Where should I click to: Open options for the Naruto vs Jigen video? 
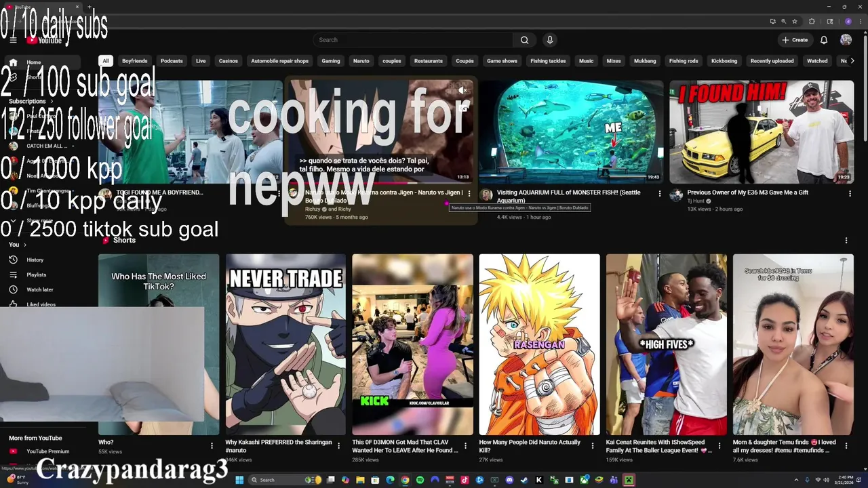[x=469, y=194]
